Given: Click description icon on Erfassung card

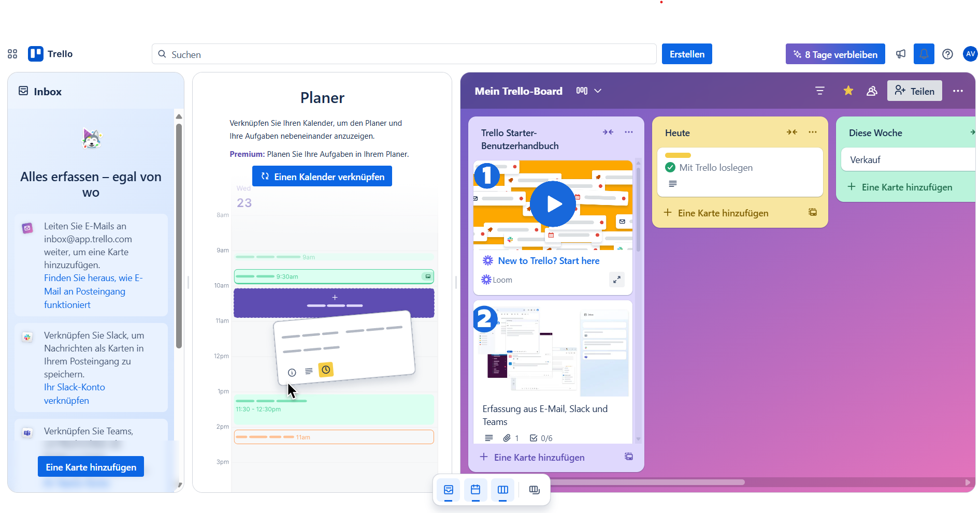Looking at the screenshot, I should pos(489,438).
